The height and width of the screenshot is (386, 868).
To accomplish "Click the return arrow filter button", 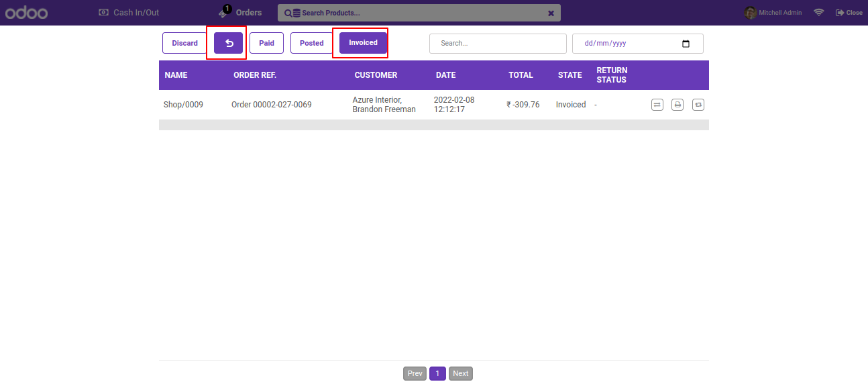I will [229, 43].
